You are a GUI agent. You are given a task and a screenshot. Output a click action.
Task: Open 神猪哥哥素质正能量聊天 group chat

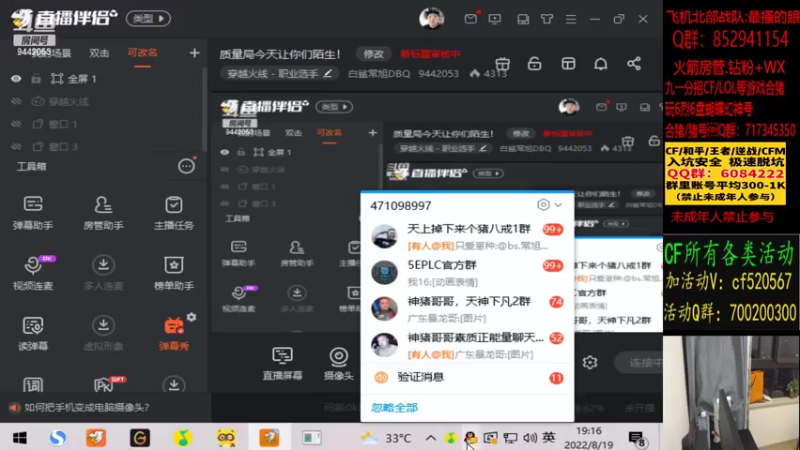467,345
